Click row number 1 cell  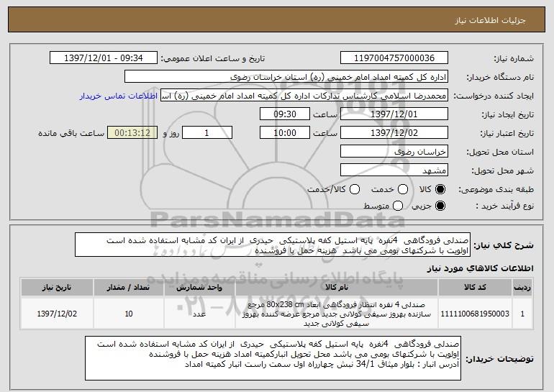click(522, 314)
